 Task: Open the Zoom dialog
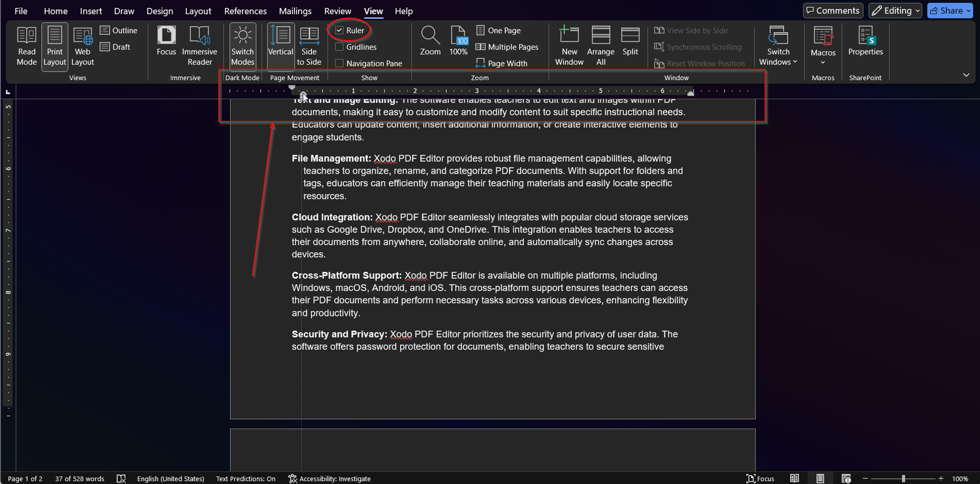[x=430, y=41]
